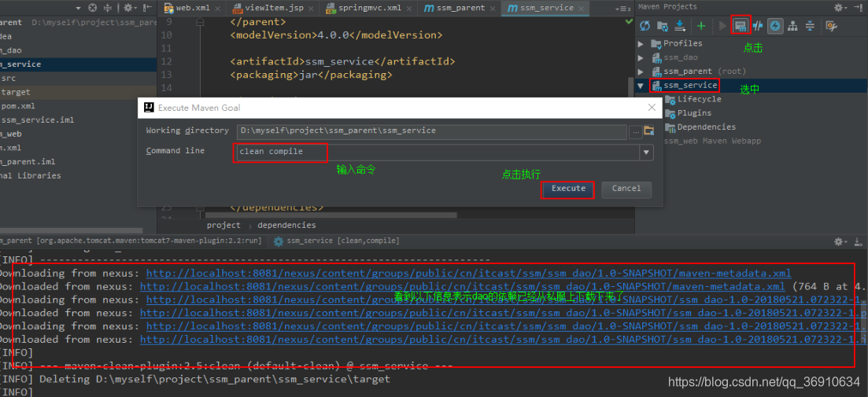Select ssm_parent (root) in Maven tree
Image resolution: width=868 pixels, height=397 pixels.
704,72
